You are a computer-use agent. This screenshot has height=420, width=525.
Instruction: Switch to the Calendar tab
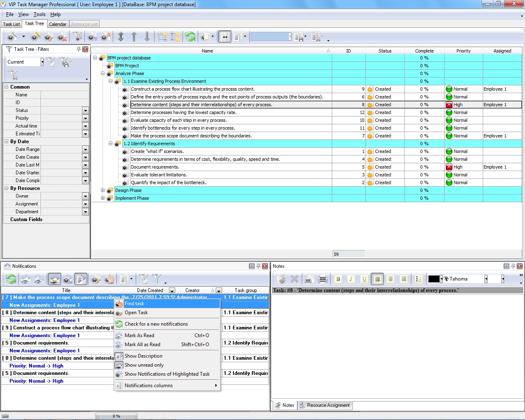57,24
